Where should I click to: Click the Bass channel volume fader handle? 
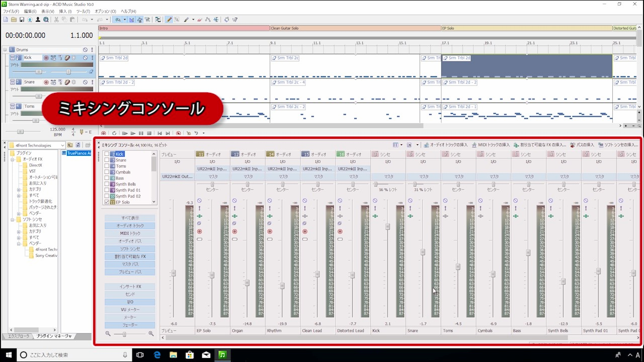pos(528,253)
